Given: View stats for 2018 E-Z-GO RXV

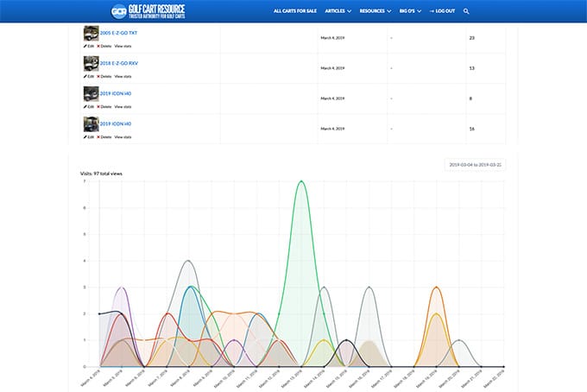Looking at the screenshot, I should [x=123, y=76].
